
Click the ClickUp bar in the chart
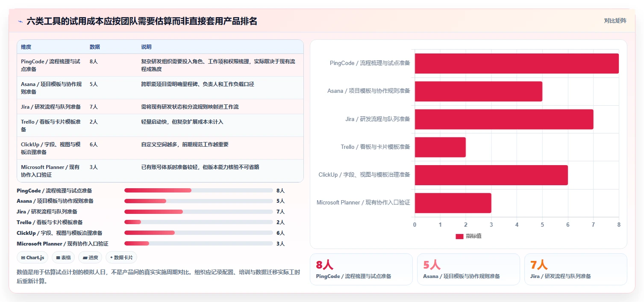click(491, 175)
